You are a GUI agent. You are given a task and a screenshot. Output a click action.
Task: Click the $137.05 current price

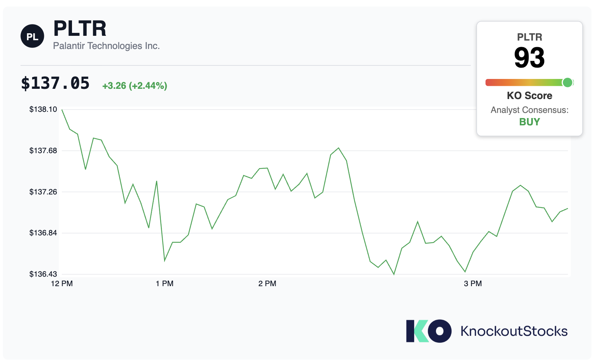[55, 83]
